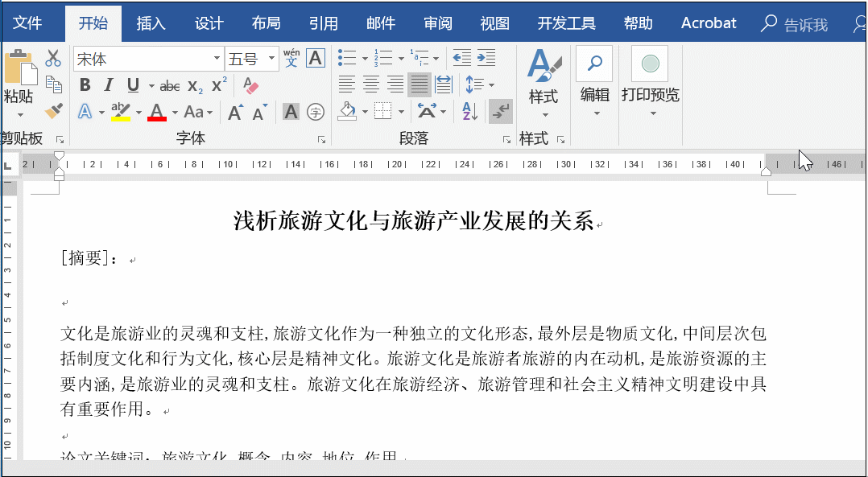The width and height of the screenshot is (868, 477).
Task: Toggle show paragraph marks button
Action: (501, 112)
